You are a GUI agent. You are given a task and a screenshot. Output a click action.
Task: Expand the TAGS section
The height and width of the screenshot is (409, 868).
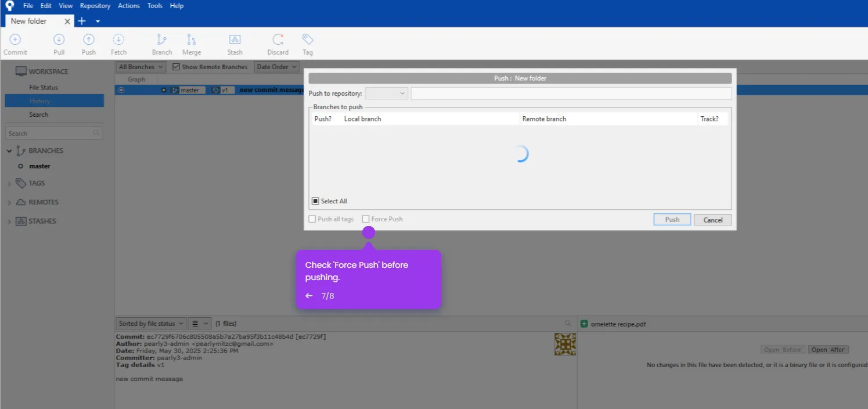coord(9,184)
